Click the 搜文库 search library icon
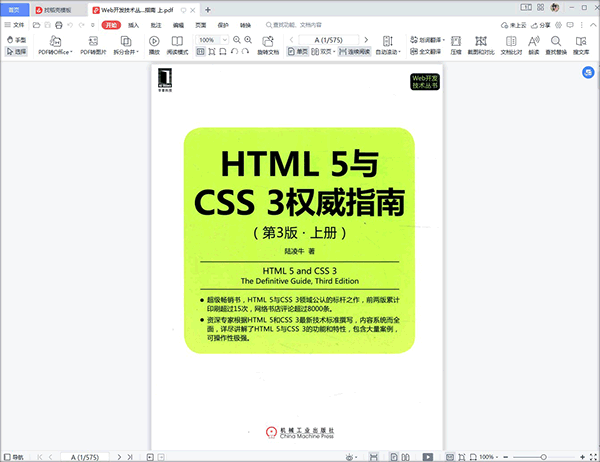This screenshot has height=462, width=600. [x=581, y=45]
